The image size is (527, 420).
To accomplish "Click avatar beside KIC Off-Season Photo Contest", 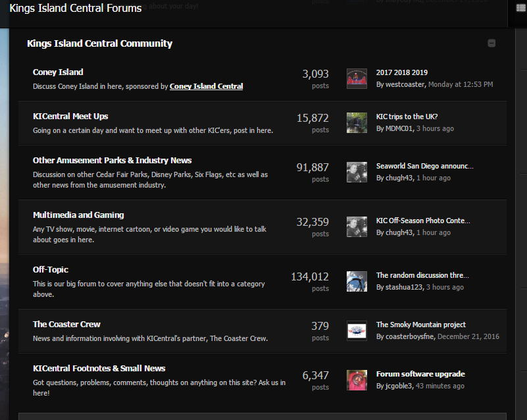I will point(357,226).
